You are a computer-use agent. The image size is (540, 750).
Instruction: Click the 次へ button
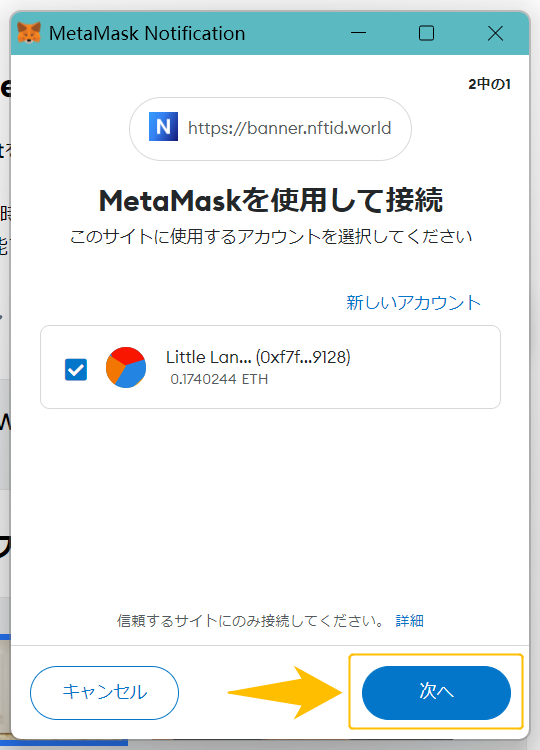(x=436, y=692)
